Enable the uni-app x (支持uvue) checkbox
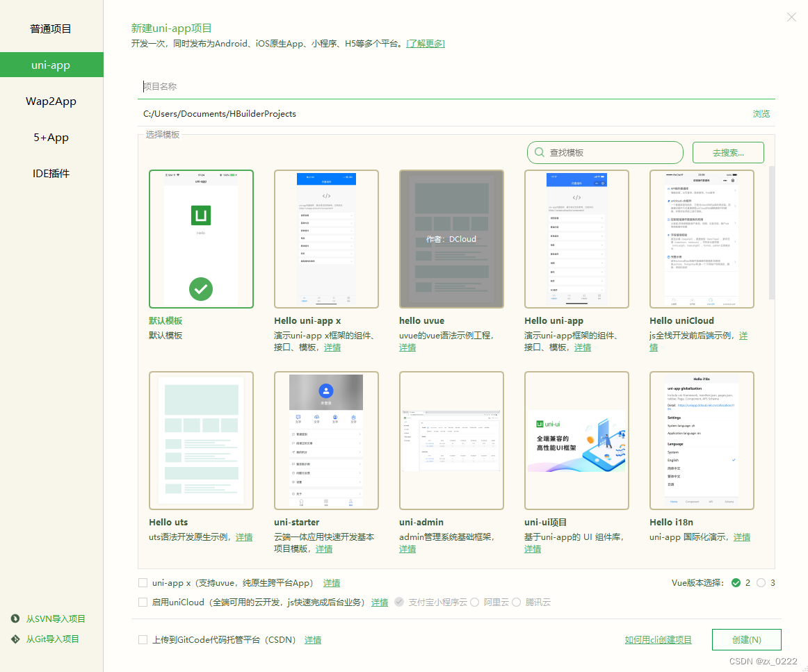 coord(143,582)
